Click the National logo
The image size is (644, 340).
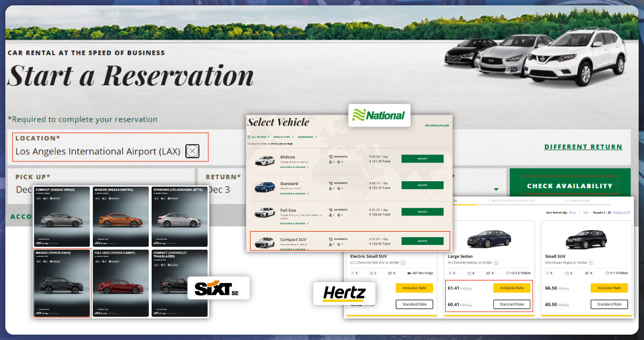[x=379, y=115]
